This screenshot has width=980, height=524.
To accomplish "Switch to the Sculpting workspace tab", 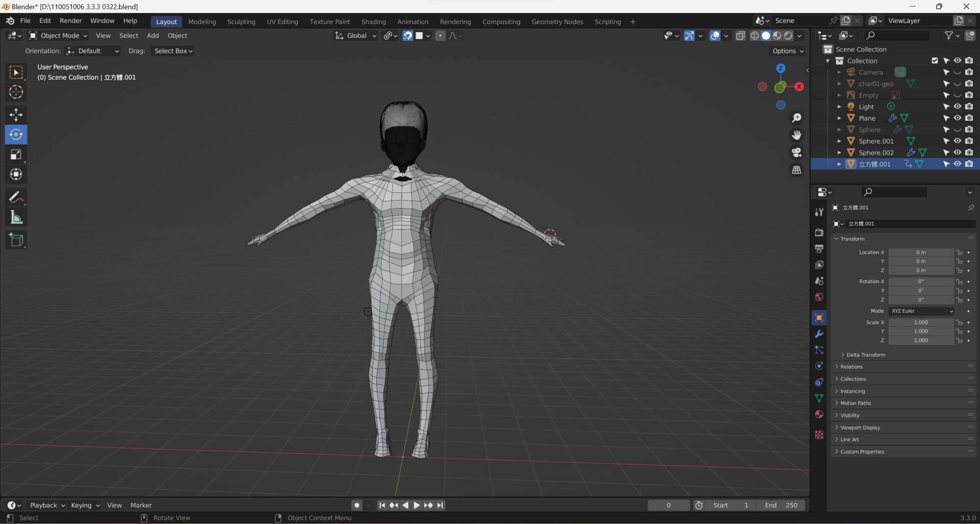I will pyautogui.click(x=241, y=21).
